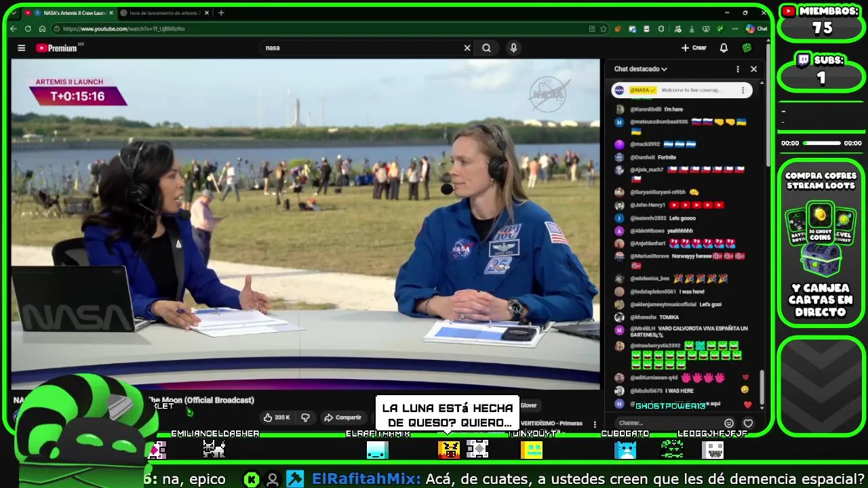Run the YouTube search magnifier button
Image resolution: width=868 pixels, height=488 pixels.
(486, 48)
